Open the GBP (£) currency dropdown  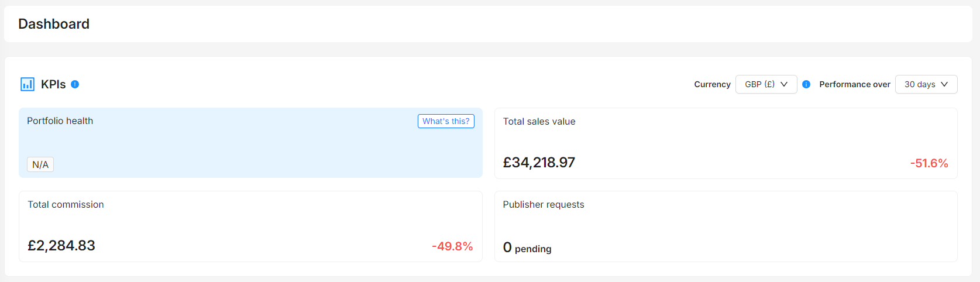(766, 84)
